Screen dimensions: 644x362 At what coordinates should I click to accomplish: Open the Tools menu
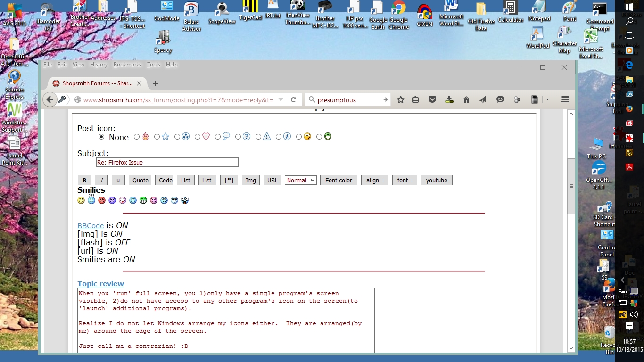153,65
